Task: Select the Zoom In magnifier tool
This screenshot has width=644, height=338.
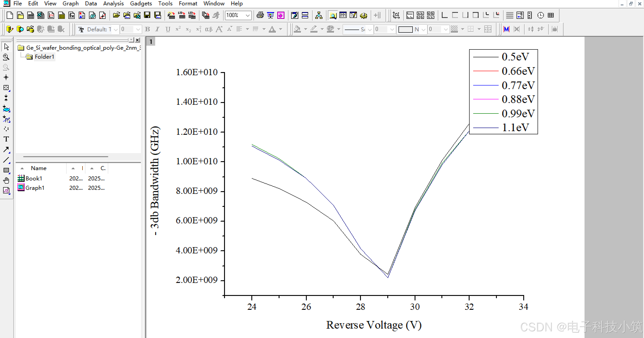Action: [6, 57]
